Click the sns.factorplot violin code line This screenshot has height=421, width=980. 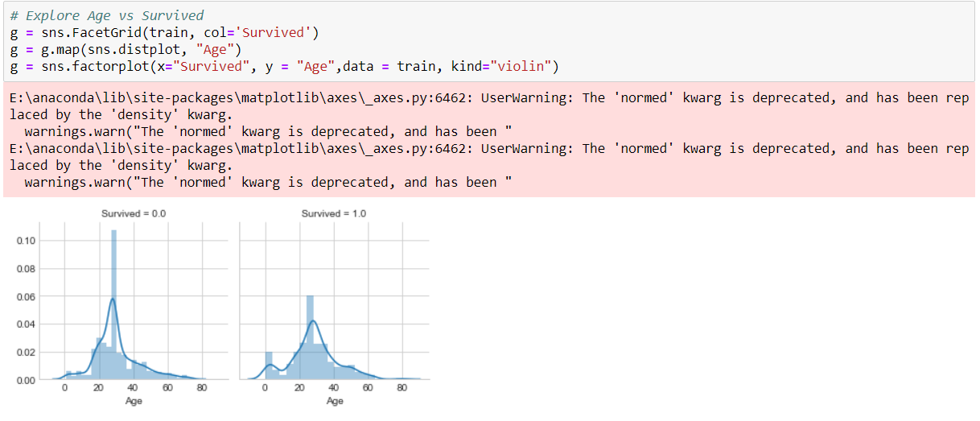[284, 66]
